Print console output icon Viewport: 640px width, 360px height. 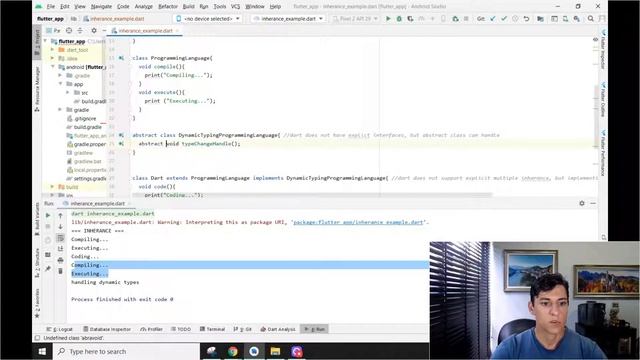[x=60, y=260]
